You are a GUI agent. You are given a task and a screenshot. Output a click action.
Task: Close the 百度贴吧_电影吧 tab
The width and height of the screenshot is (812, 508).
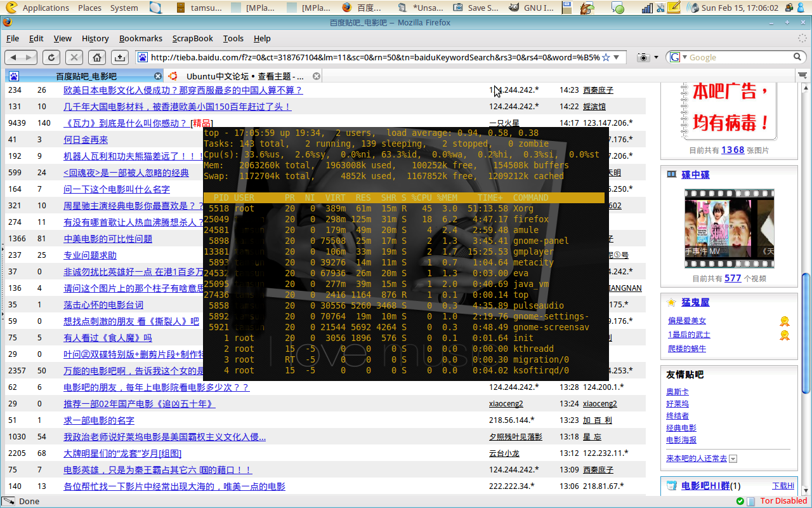tap(157, 76)
